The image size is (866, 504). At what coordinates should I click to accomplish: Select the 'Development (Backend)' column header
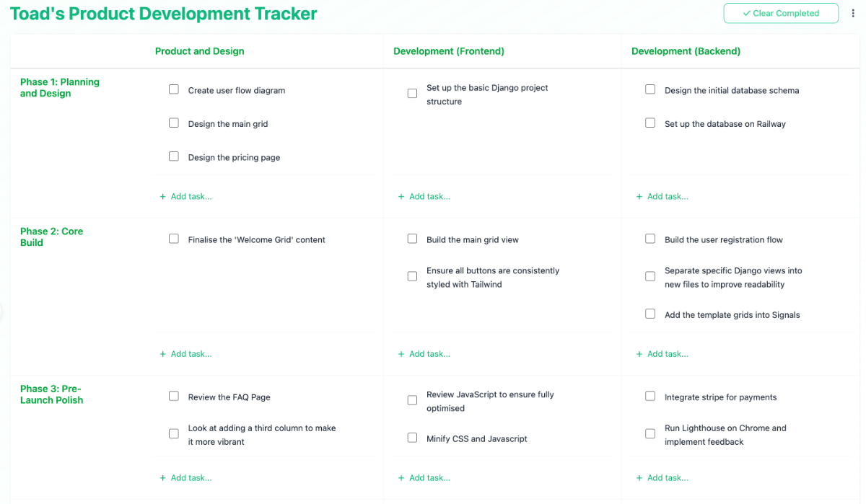686,51
